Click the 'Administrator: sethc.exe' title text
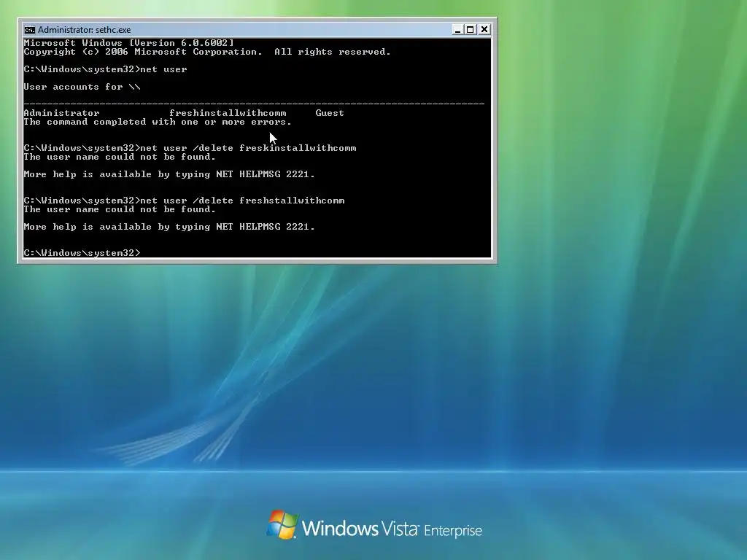The width and height of the screenshot is (747, 560). click(x=85, y=29)
